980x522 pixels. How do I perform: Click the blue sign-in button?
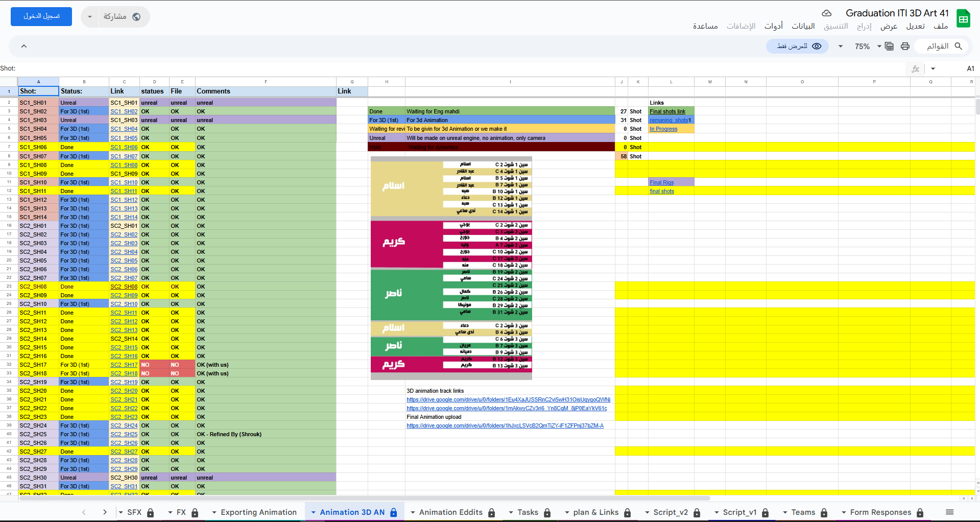pyautogui.click(x=41, y=16)
